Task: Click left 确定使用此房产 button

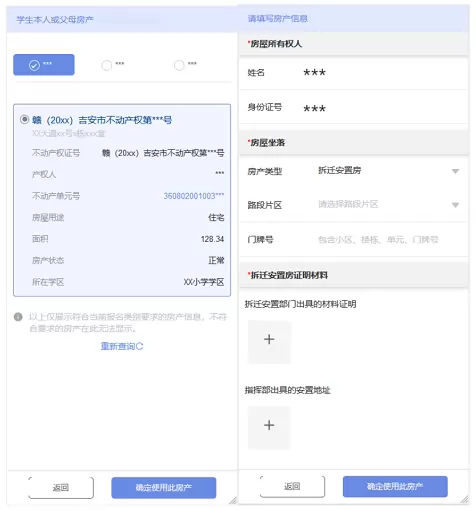Action: [x=164, y=487]
